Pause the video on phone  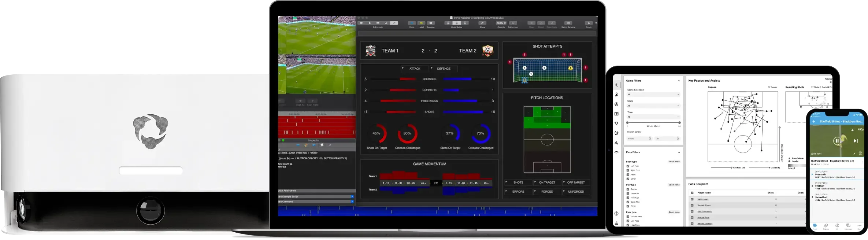coord(837,141)
